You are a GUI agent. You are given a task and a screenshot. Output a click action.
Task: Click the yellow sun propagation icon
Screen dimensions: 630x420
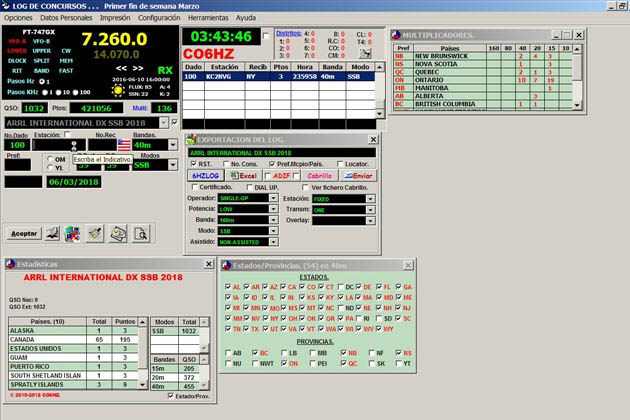click(x=118, y=90)
